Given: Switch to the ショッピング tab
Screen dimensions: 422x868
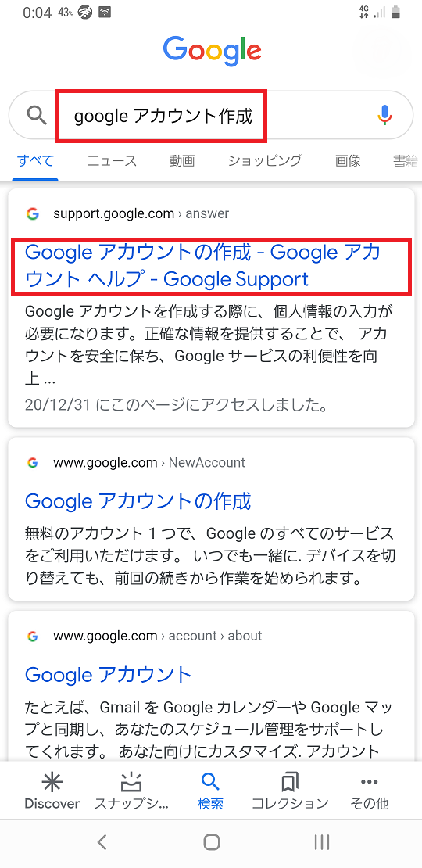Looking at the screenshot, I should point(265,161).
